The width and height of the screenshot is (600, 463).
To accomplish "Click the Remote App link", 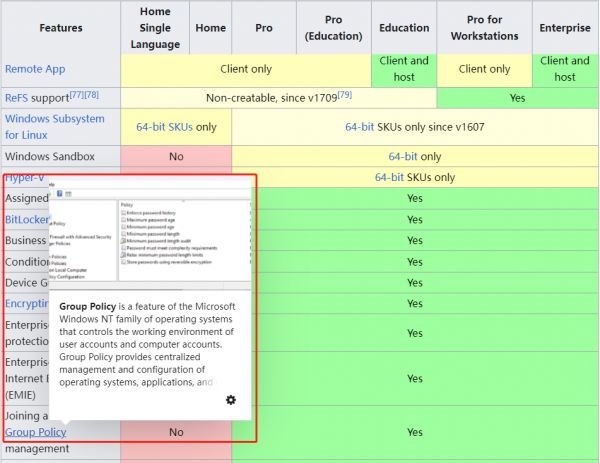I will coord(37,69).
